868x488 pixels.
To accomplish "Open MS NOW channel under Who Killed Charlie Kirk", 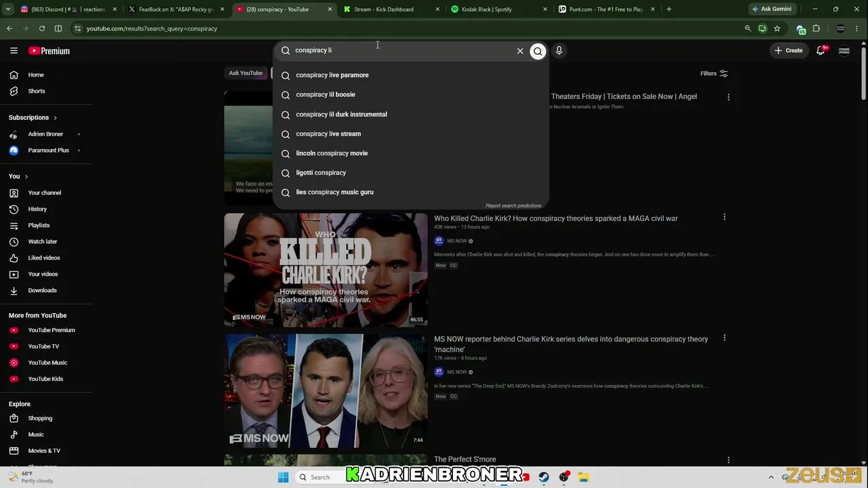I will pos(456,241).
